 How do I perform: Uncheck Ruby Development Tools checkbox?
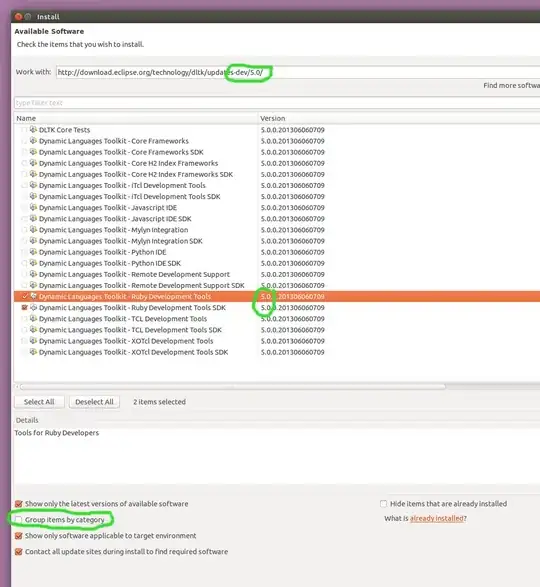[25, 296]
